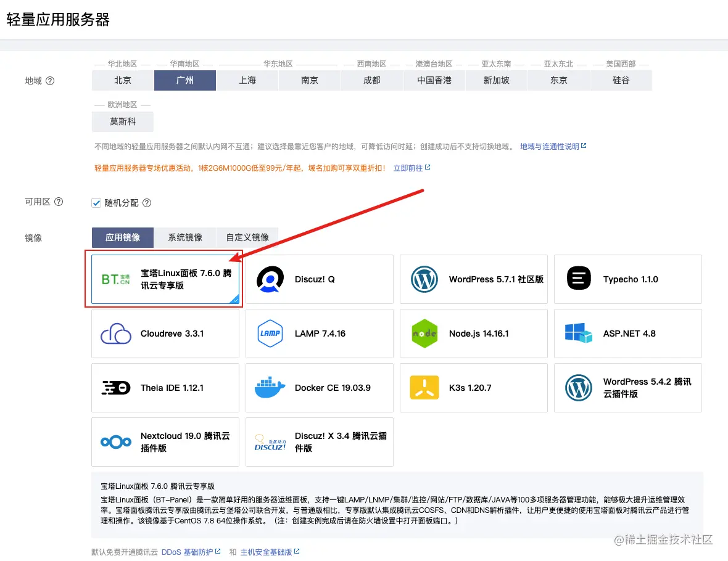Open the 立即前往 promotion link
This screenshot has width=728, height=561.
(x=412, y=168)
